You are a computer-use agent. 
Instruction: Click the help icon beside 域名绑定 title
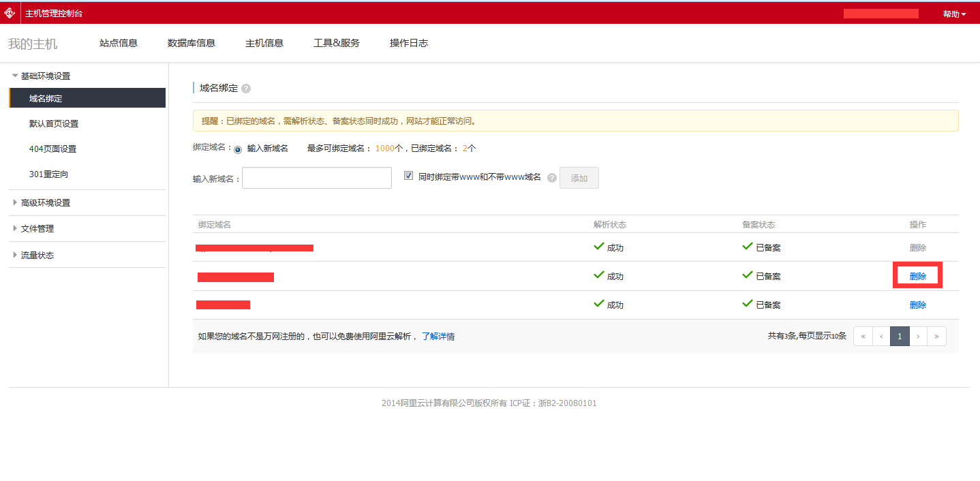[x=246, y=89]
